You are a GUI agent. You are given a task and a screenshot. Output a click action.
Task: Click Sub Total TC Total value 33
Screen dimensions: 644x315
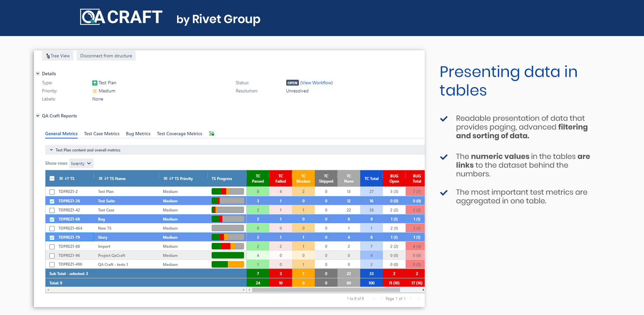click(x=371, y=274)
